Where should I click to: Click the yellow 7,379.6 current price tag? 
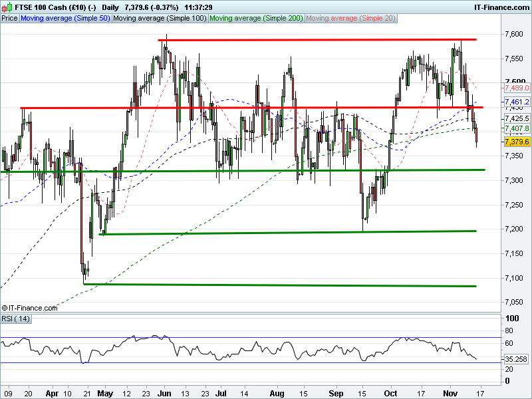tap(517, 142)
